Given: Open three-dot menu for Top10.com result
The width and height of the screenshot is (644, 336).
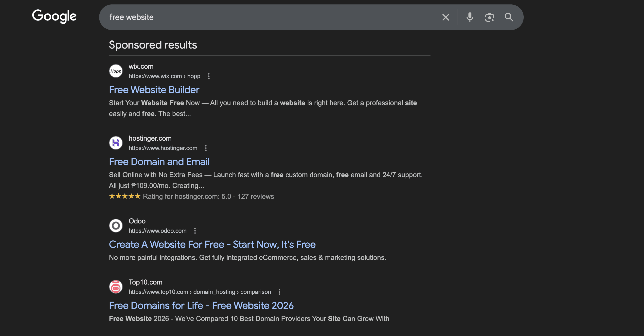Looking at the screenshot, I should 280,292.
